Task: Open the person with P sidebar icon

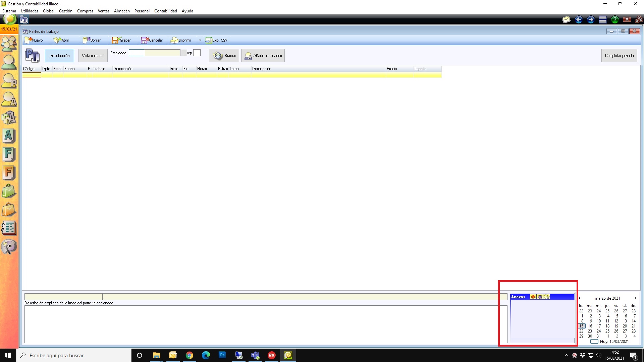Action: tap(9, 80)
